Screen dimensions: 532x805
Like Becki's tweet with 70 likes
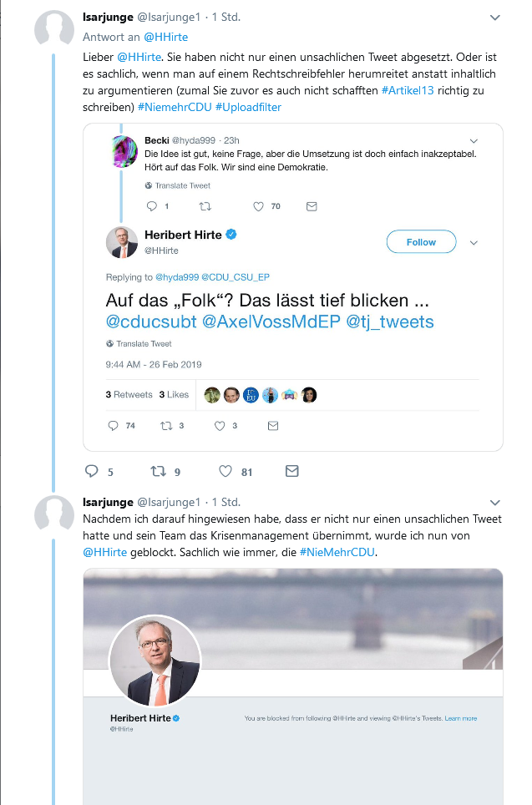[x=258, y=206]
